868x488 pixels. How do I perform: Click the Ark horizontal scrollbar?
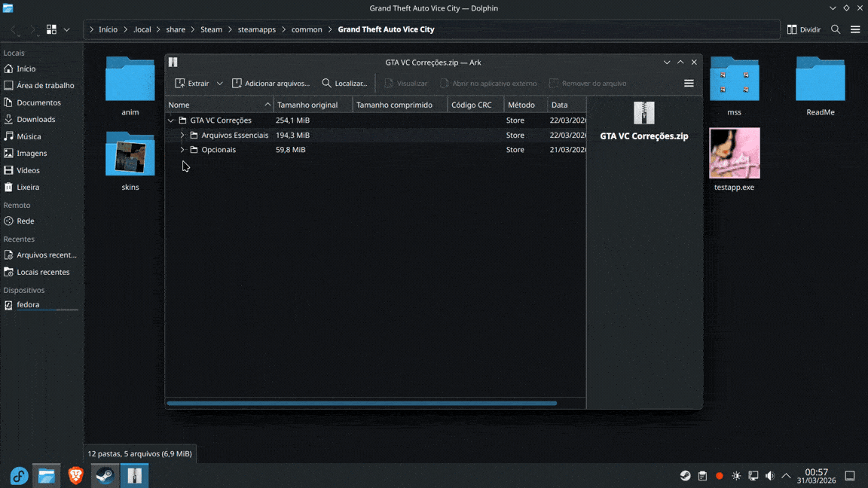pos(362,404)
